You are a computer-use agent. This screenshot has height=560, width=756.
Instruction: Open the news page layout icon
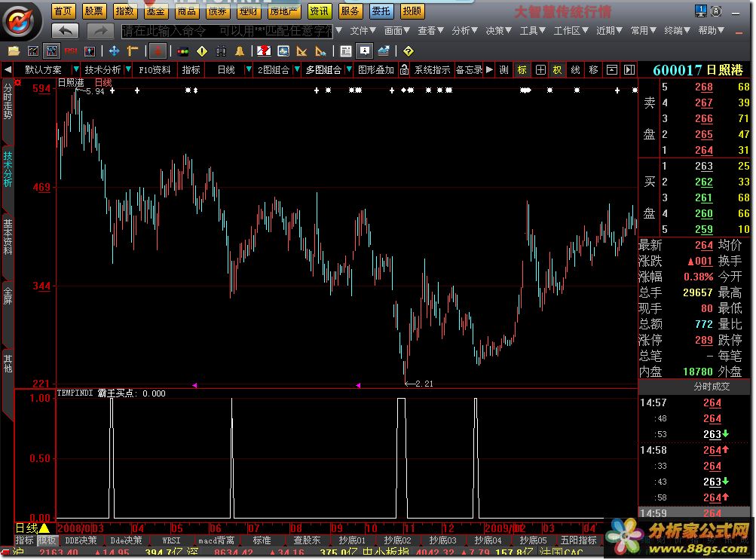pyautogui.click(x=346, y=50)
